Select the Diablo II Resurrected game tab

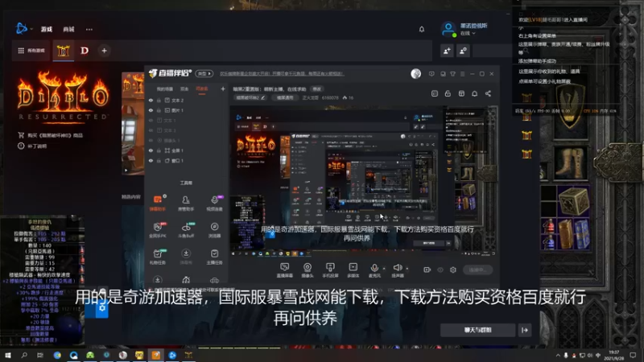(63, 51)
